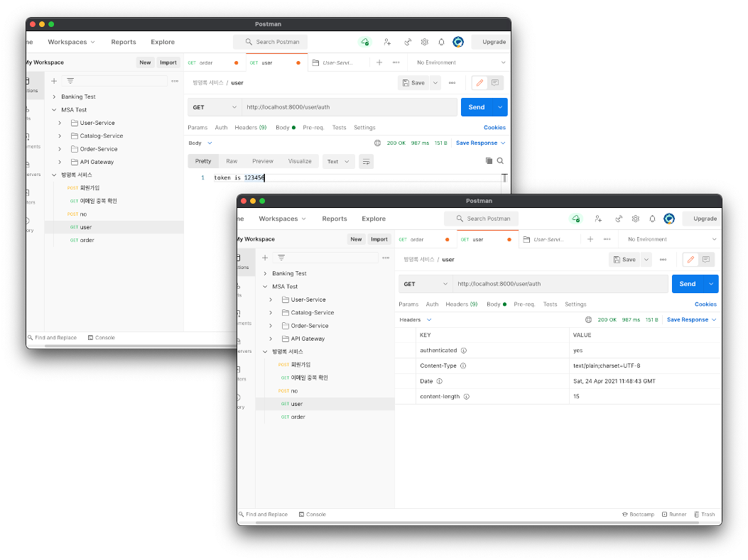This screenshot has height=560, width=748.
Task: Open Console in front window status bar
Action: coord(313,515)
